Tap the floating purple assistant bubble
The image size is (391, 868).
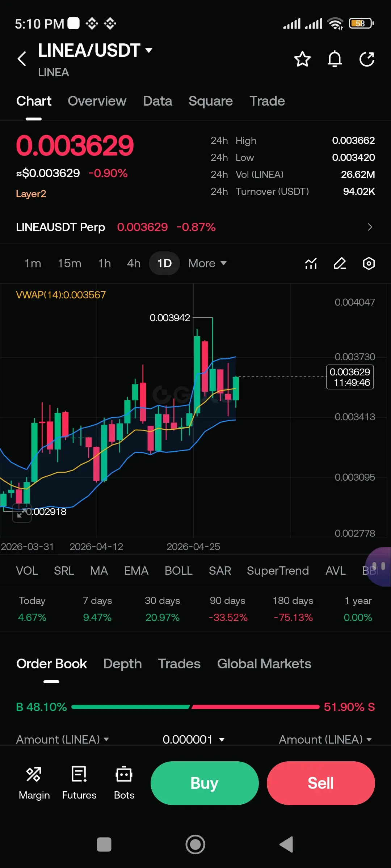(x=378, y=567)
